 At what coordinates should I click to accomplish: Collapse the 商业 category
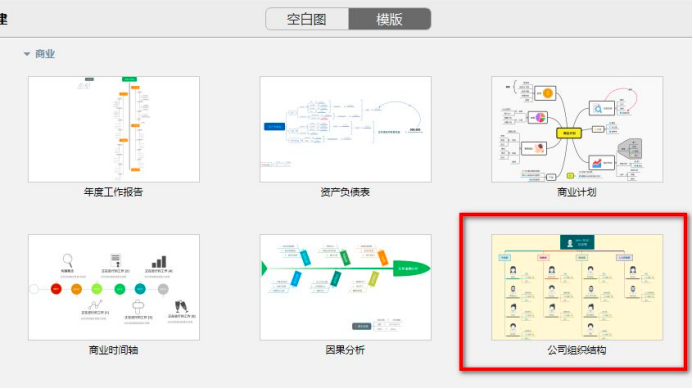pyautogui.click(x=27, y=54)
